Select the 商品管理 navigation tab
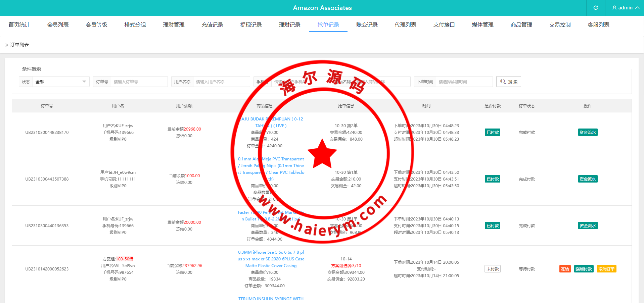This screenshot has width=644, height=303. (x=521, y=25)
